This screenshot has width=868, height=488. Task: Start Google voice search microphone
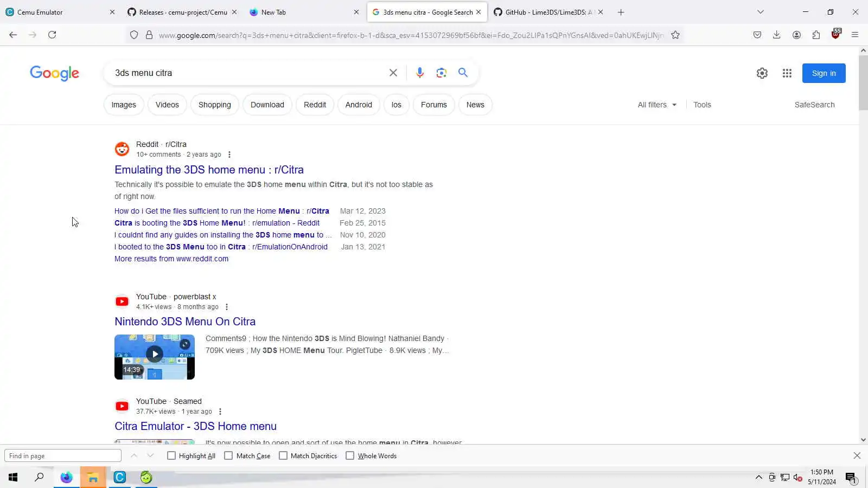(420, 73)
